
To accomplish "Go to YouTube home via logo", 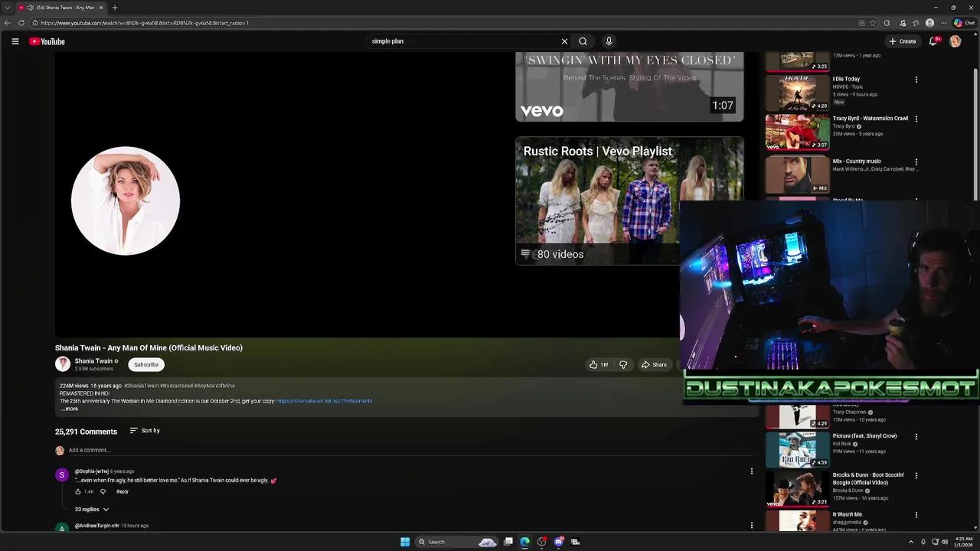I will point(47,41).
